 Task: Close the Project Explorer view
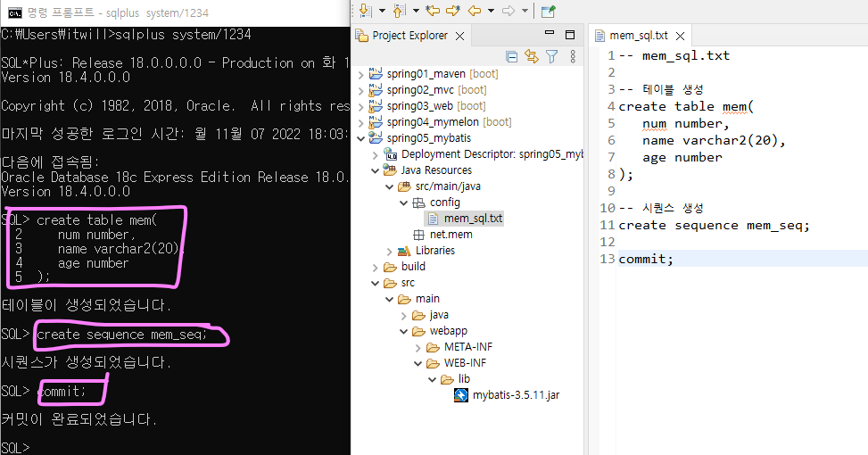tap(459, 36)
